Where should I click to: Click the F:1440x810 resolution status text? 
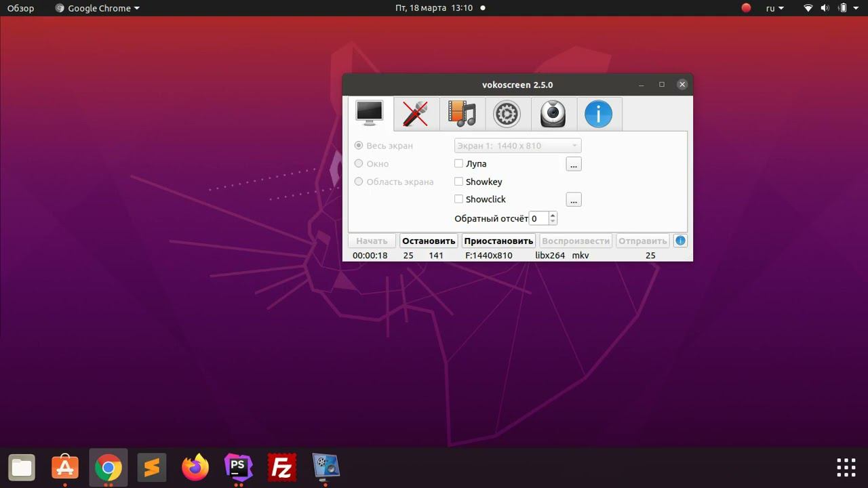coord(489,256)
